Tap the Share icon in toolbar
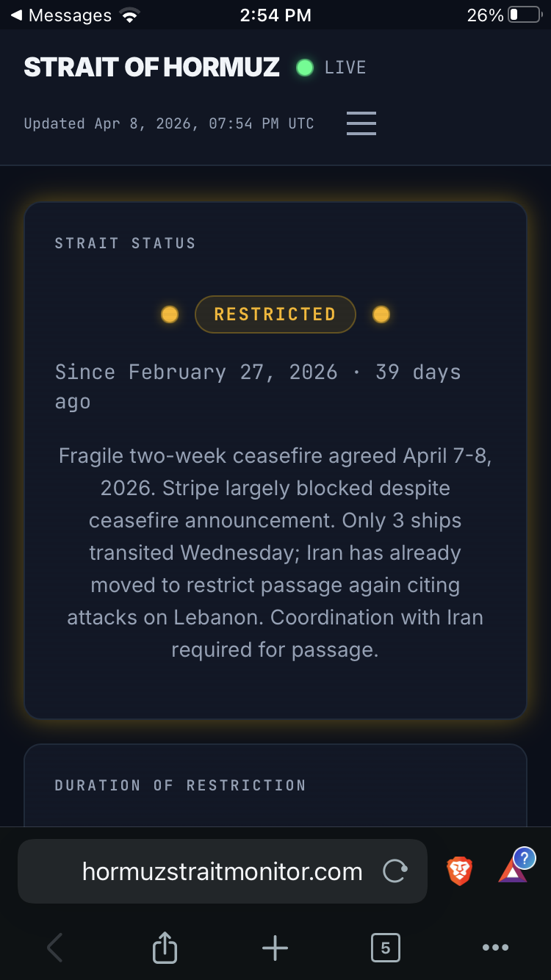551x980 pixels. 165,948
